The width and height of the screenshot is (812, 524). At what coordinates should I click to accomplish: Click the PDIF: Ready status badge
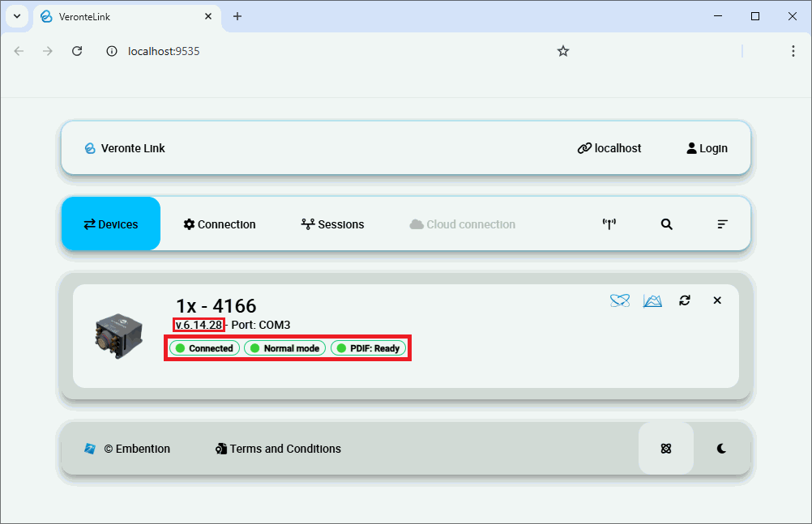[368, 348]
